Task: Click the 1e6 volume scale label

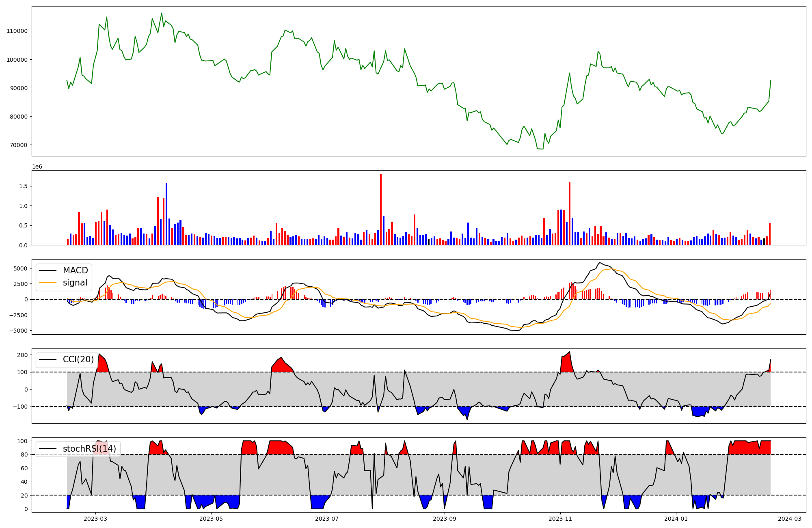Action: (37, 167)
